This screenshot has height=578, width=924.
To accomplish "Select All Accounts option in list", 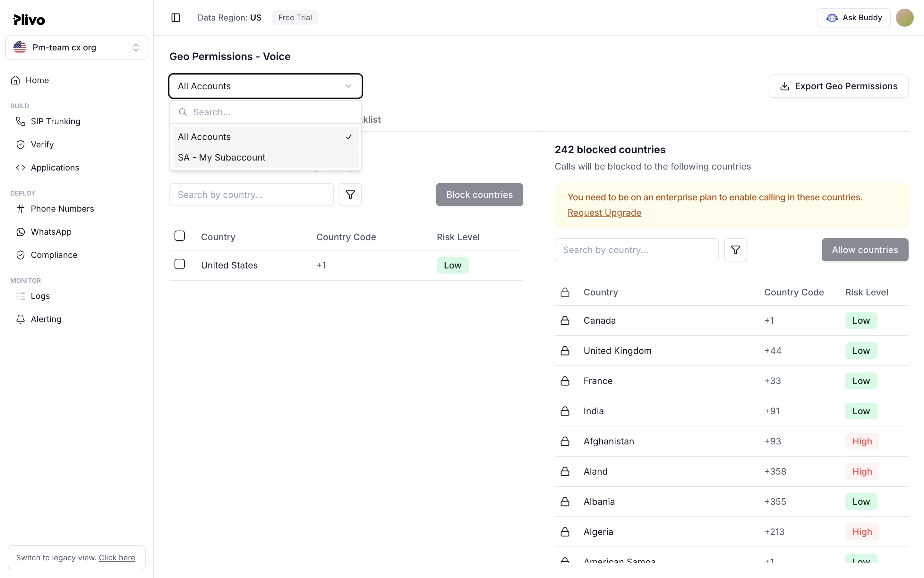I will click(265, 137).
